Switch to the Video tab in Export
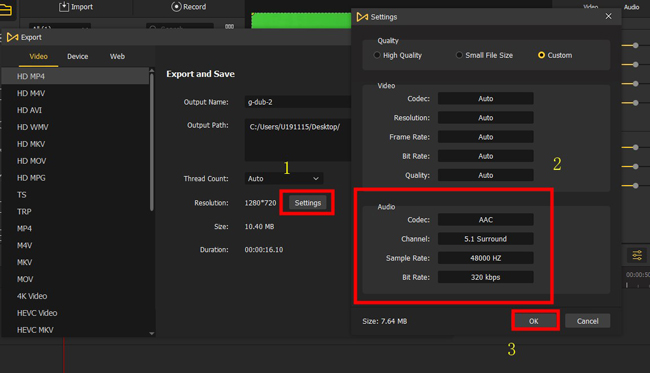Screen dimensions: 650x373 (38, 56)
